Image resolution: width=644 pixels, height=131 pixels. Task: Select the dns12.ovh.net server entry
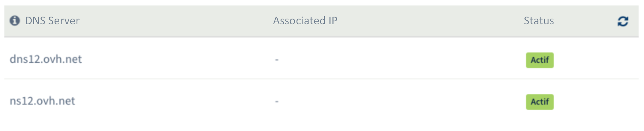(46, 59)
